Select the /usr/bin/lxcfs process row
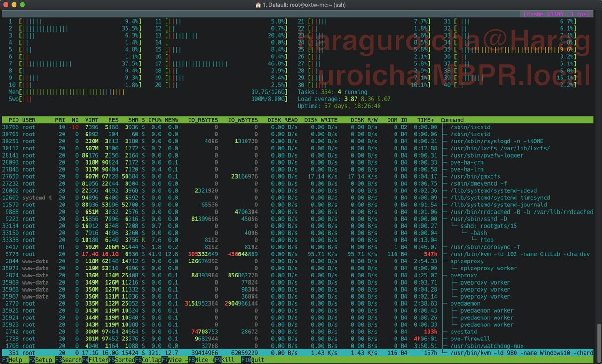 pyautogui.click(x=298, y=148)
